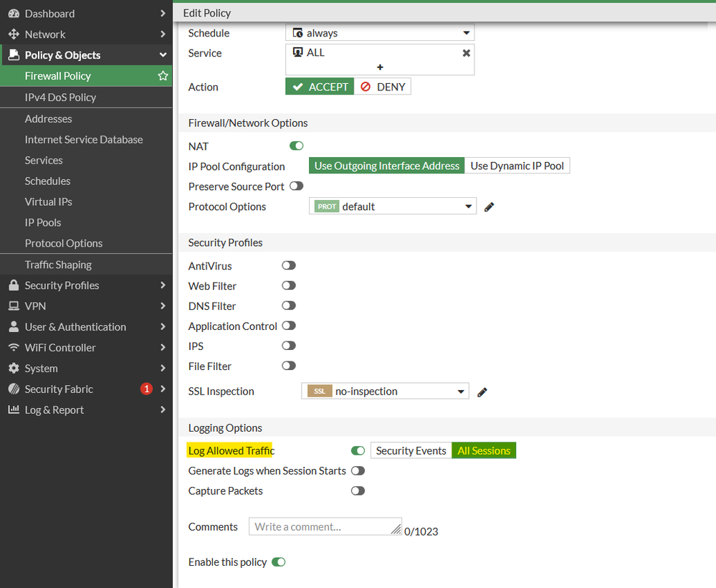Expand the User & Authentication chevron
Viewport: 716px width, 588px height.
point(163,326)
